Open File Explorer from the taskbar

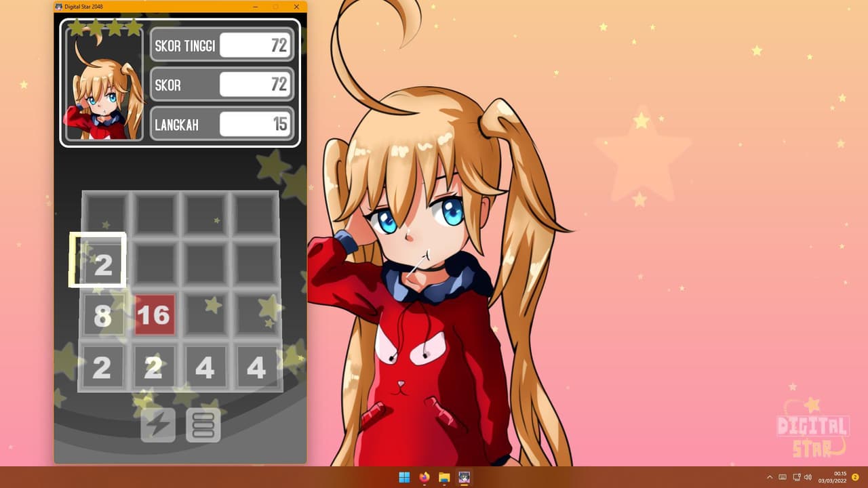[x=444, y=477]
